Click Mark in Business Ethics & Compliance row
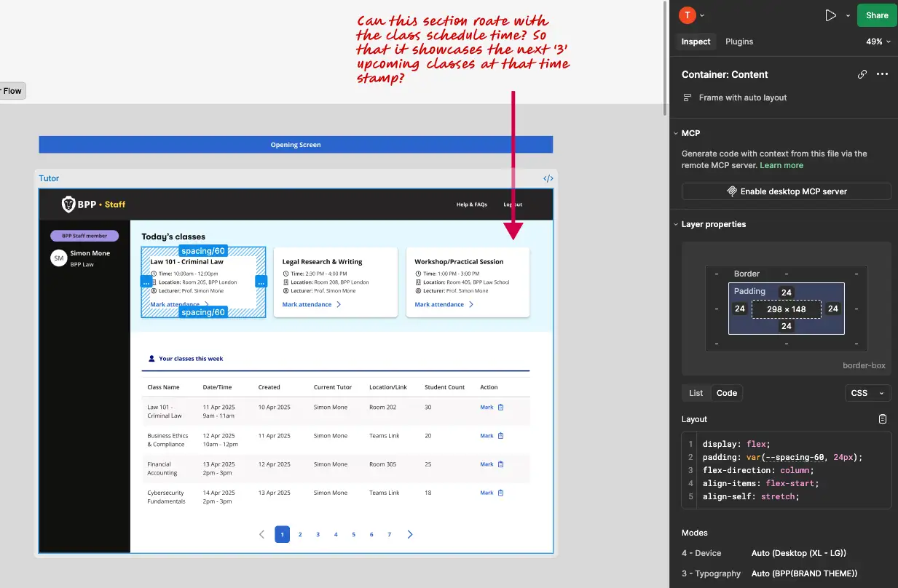 click(x=487, y=436)
